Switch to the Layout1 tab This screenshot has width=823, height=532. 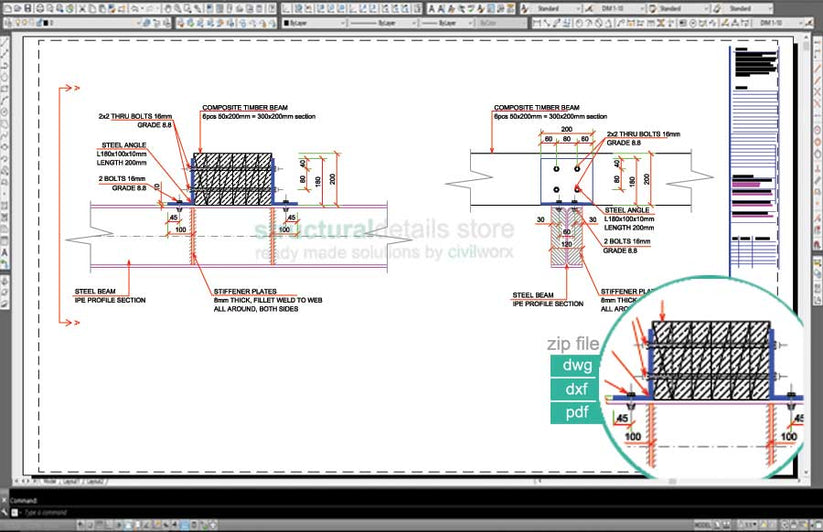pyautogui.click(x=72, y=482)
